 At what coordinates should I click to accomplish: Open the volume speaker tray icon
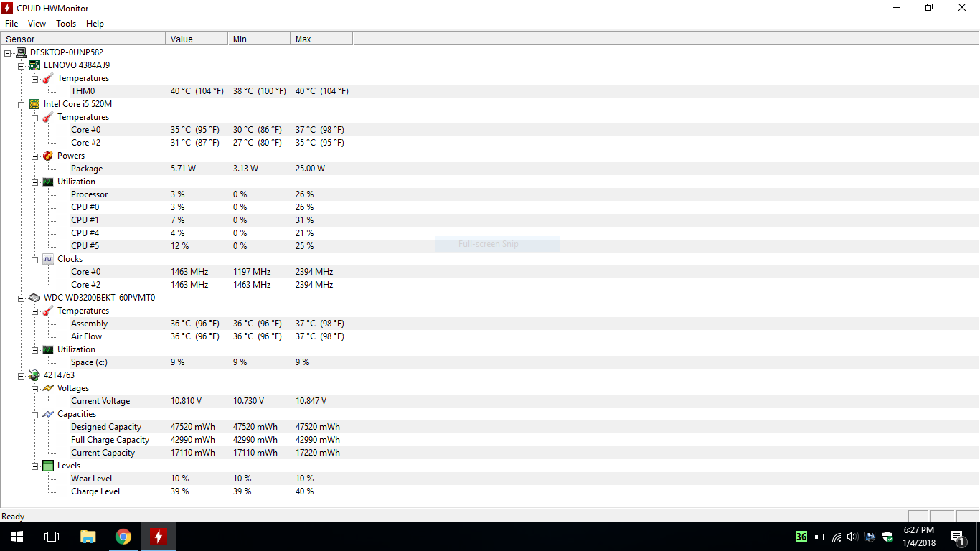pos(852,537)
